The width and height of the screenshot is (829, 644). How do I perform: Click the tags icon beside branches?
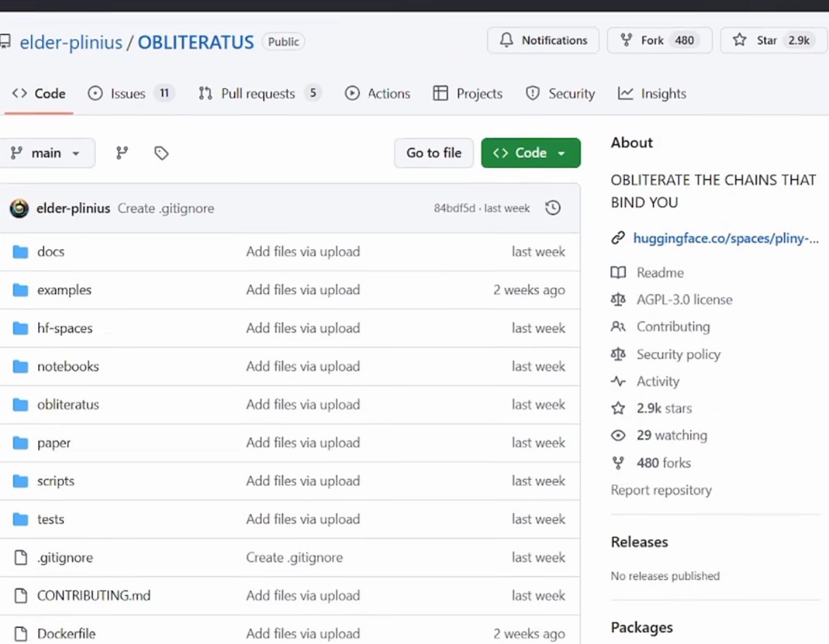[161, 153]
